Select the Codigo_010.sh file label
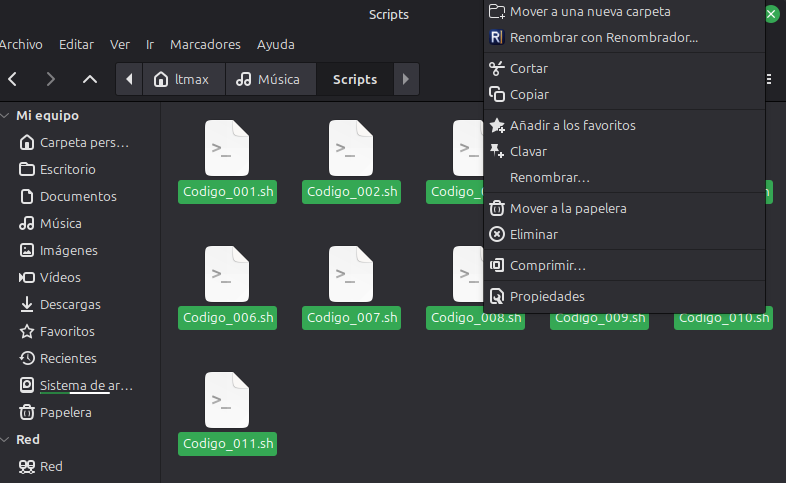786x483 pixels. (x=723, y=321)
